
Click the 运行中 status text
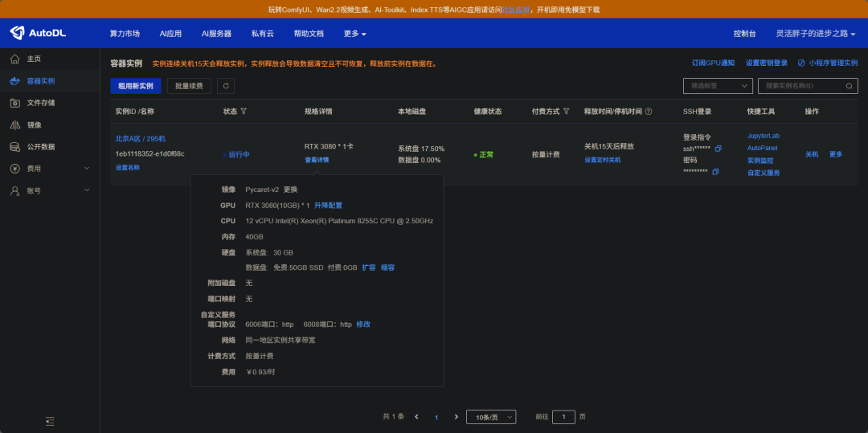pyautogui.click(x=239, y=154)
